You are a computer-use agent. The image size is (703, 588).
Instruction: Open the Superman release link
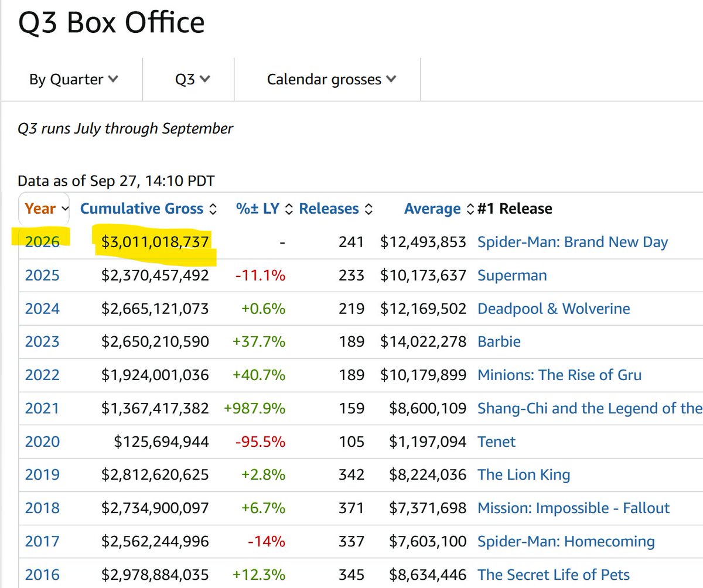click(513, 275)
